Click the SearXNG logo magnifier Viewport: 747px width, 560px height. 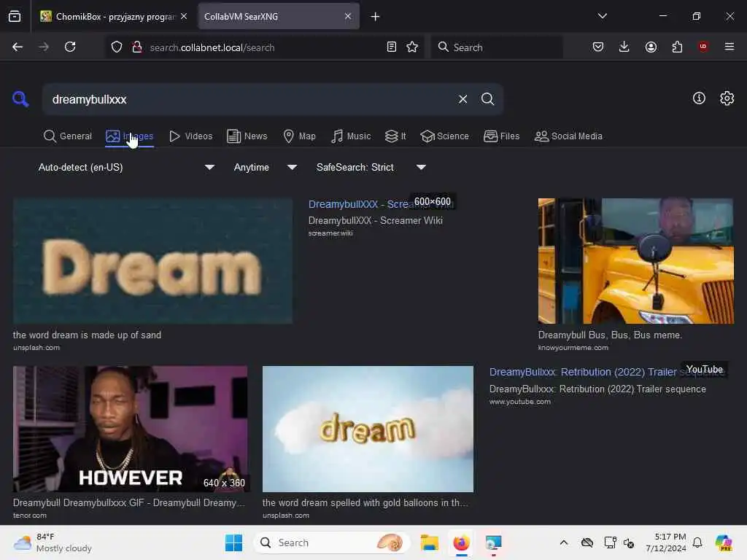tap(20, 99)
